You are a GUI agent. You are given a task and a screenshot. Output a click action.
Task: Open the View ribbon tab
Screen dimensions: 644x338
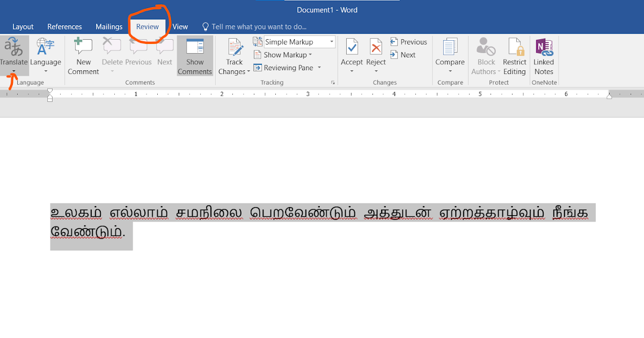click(180, 26)
